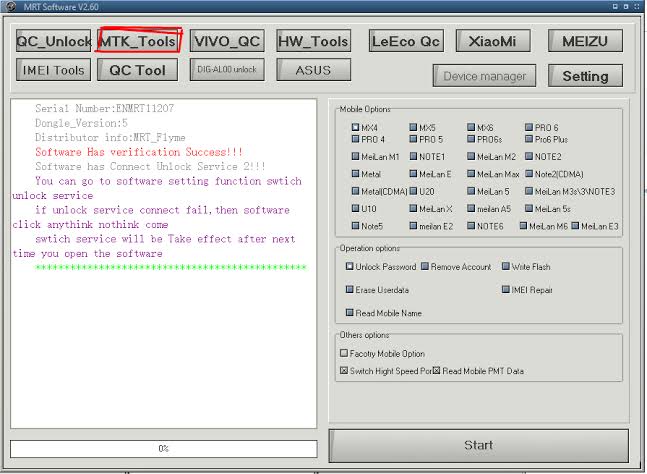Select the U20 mobile option
647x474 pixels.
click(413, 191)
